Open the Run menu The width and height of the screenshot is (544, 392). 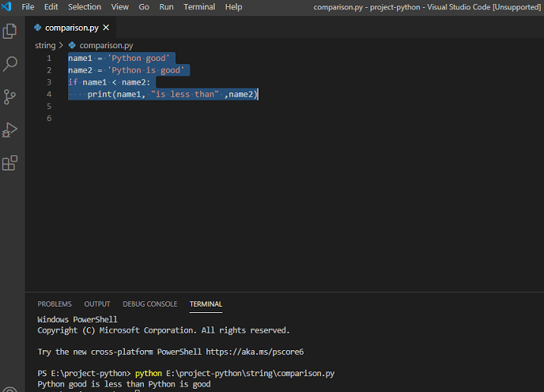click(167, 7)
